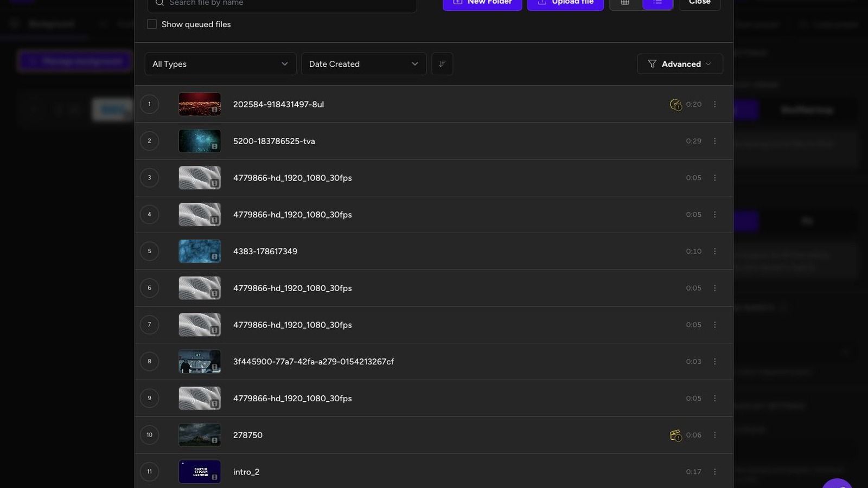Select file 3f445900-77a7-42fa-a279-0154213267cf
Image resolution: width=868 pixels, height=488 pixels.
click(314, 362)
